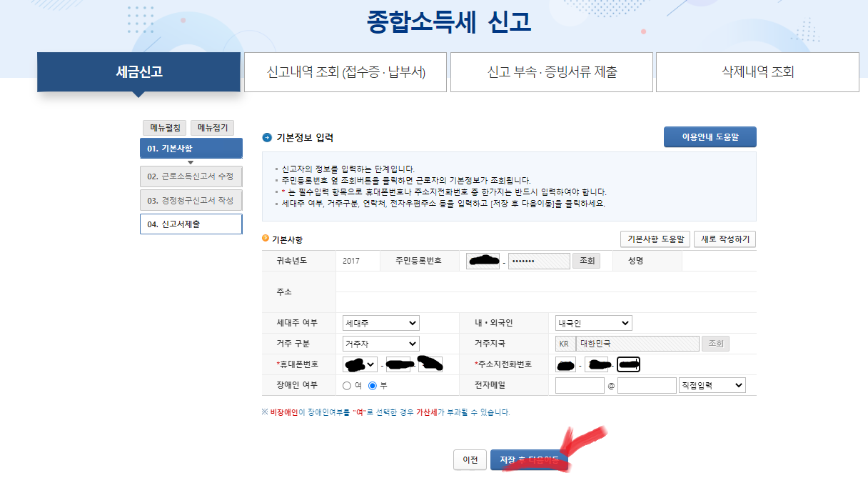The width and height of the screenshot is (868, 483).
Task: Open the 직접입력 email domain dropdown
Action: [x=712, y=384]
